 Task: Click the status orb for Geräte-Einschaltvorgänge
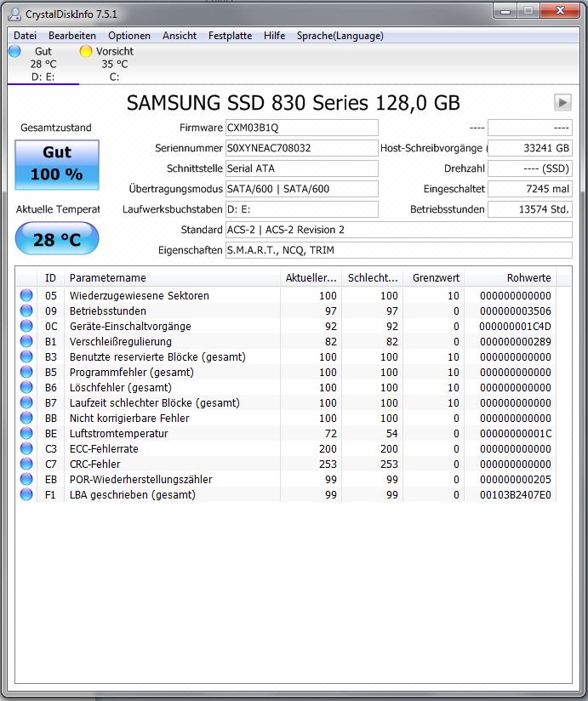point(26,326)
